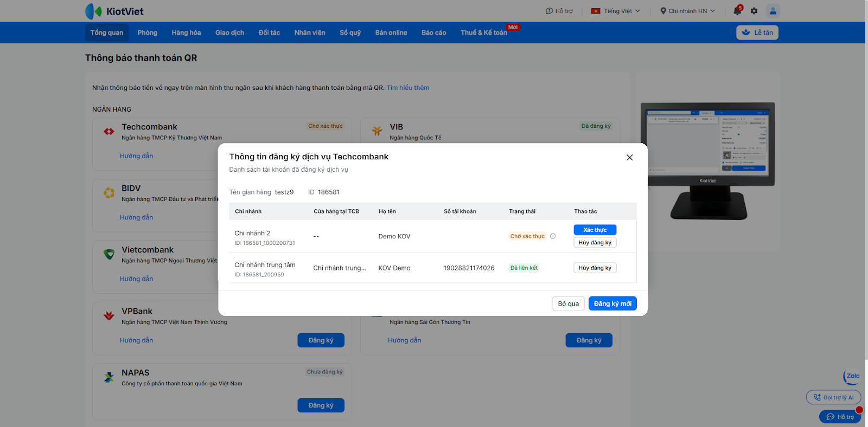868x427 pixels.
Task: Open the Báo cáo menu
Action: click(434, 33)
